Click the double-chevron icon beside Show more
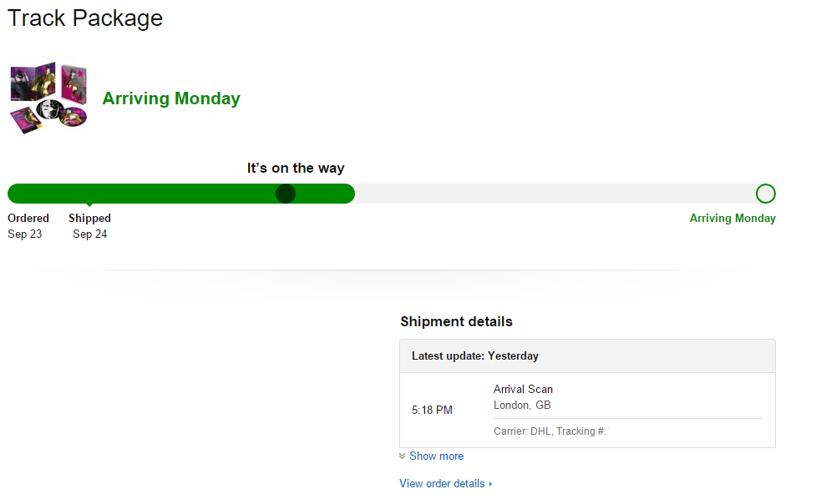 [x=403, y=456]
